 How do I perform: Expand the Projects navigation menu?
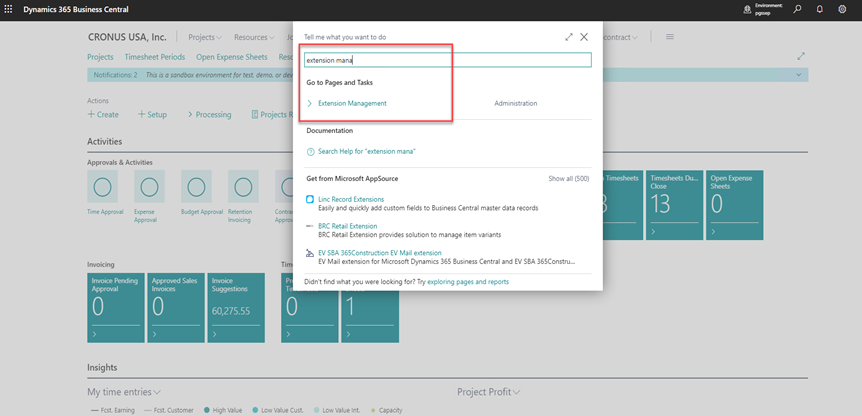click(x=205, y=37)
